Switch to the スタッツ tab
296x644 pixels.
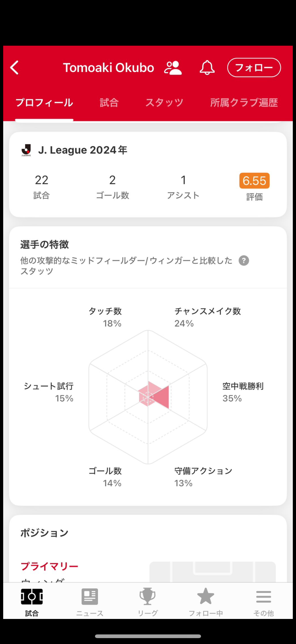tap(164, 103)
